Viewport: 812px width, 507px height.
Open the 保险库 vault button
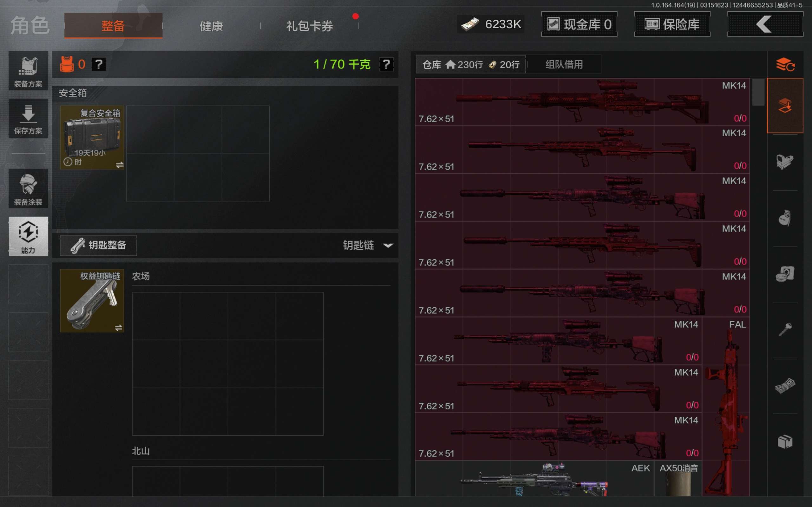672,24
